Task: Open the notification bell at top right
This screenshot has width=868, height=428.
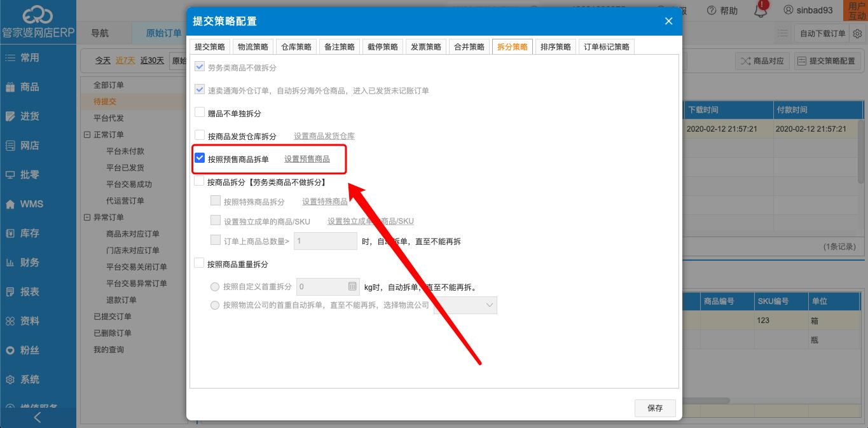Action: pyautogui.click(x=761, y=11)
